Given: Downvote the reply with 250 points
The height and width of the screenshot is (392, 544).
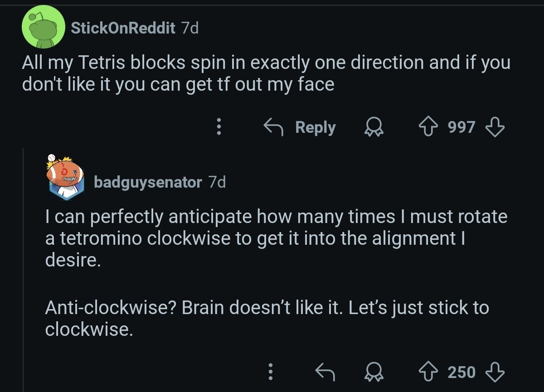Looking at the screenshot, I should [x=495, y=372].
